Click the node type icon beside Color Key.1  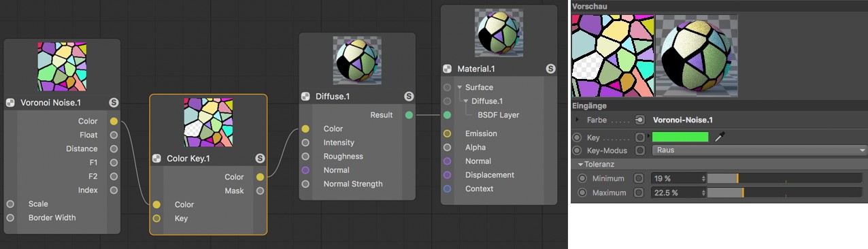pyautogui.click(x=156, y=159)
